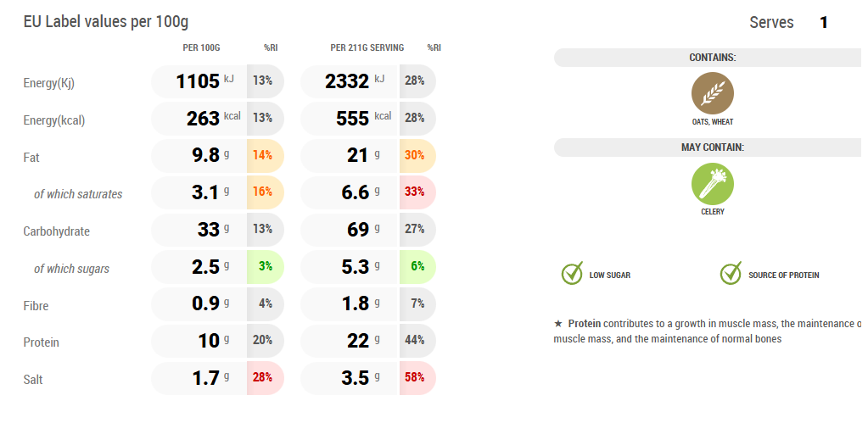Screen dimensions: 868x423
Task: Click the green 3% sugars RI badge
Action: point(265,266)
